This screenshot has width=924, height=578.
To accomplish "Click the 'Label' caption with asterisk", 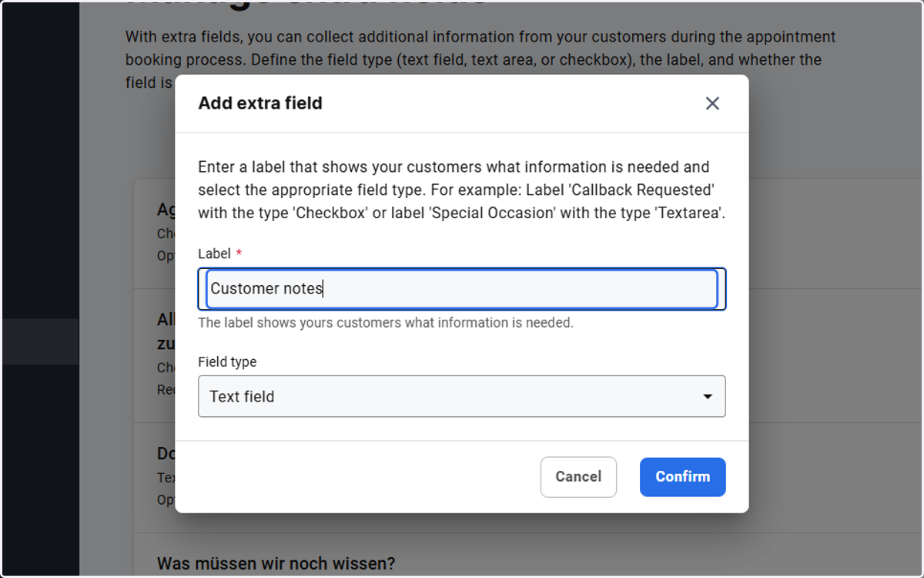I will tap(220, 254).
